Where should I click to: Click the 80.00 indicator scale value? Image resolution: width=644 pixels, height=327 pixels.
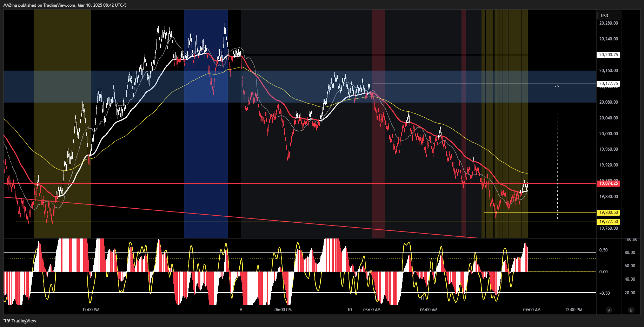tap(630, 253)
